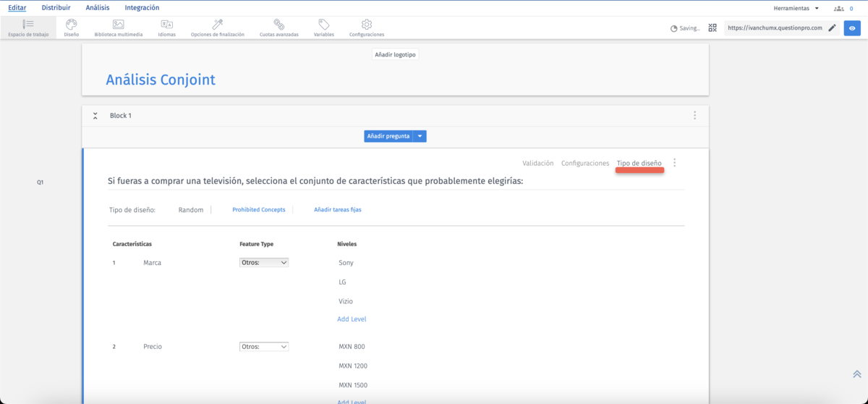The height and width of the screenshot is (404, 868).
Task: Open Feature Type dropdown for Marca
Action: pos(264,263)
